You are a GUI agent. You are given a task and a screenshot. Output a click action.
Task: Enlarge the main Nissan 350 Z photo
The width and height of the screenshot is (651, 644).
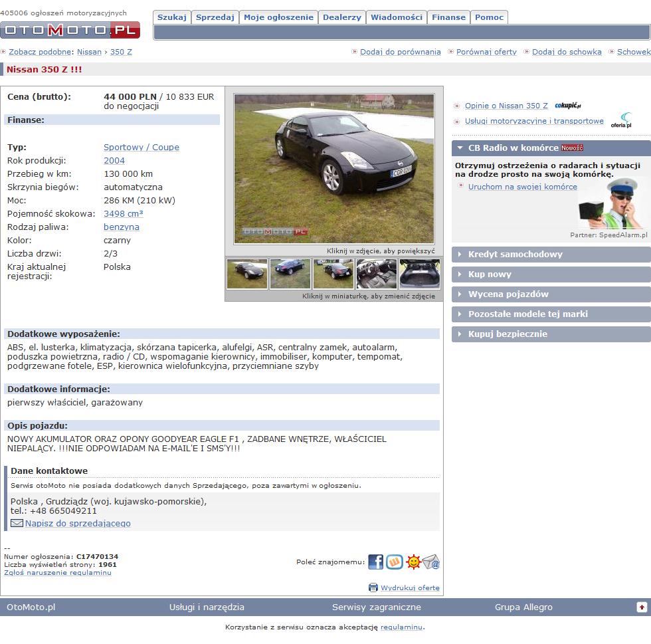[334, 169]
